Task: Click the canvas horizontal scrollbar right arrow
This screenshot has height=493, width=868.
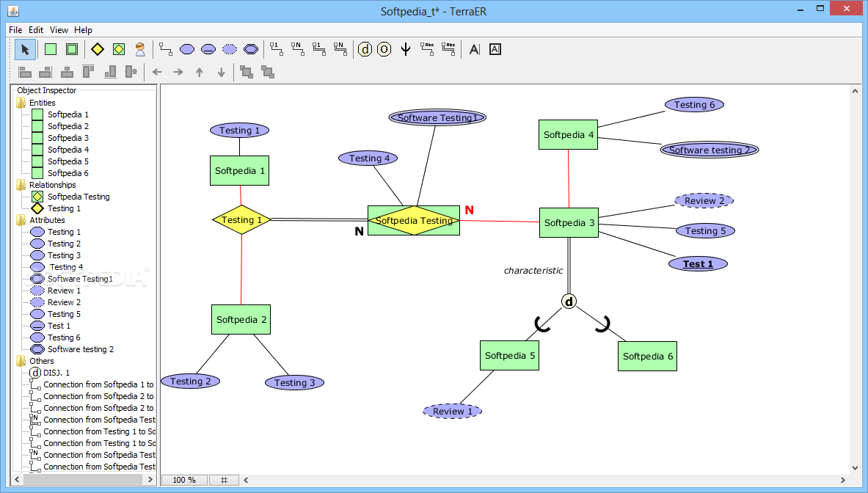Action: 843,480
